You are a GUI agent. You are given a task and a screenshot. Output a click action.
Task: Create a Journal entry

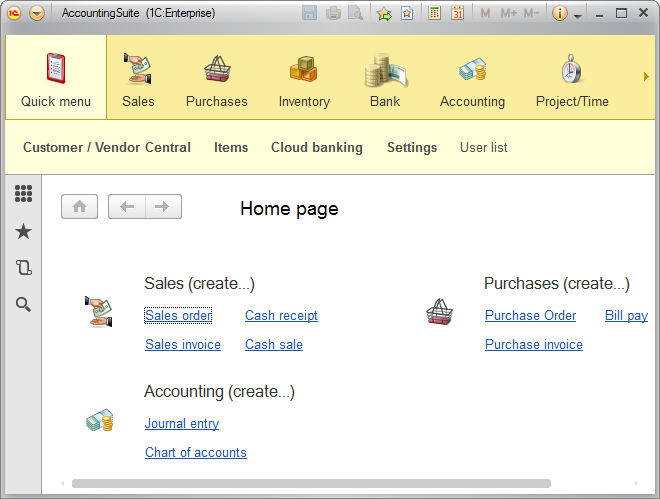pyautogui.click(x=182, y=424)
